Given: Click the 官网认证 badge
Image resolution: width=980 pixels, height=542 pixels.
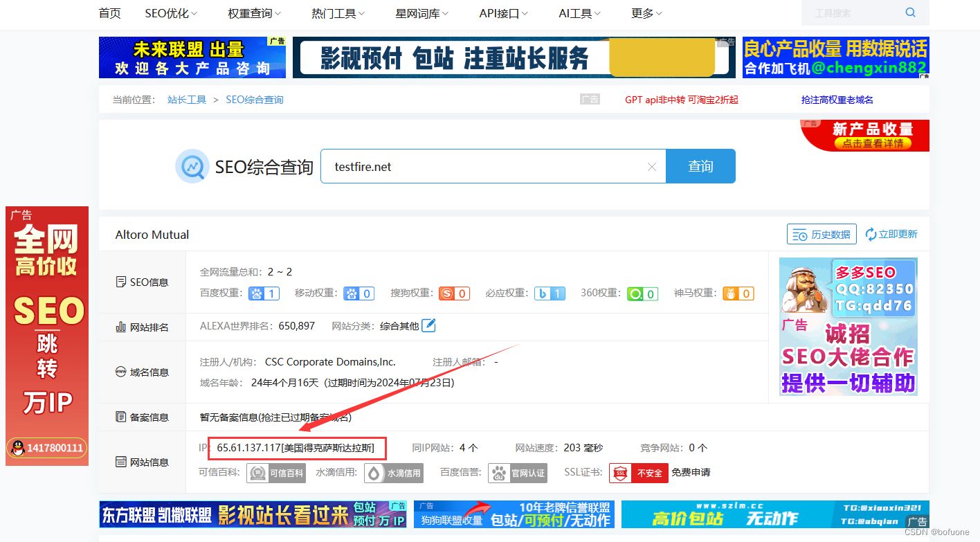Looking at the screenshot, I should click(518, 473).
